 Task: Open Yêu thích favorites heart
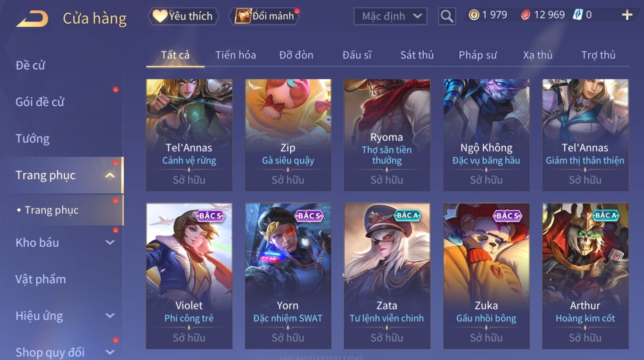click(x=184, y=16)
